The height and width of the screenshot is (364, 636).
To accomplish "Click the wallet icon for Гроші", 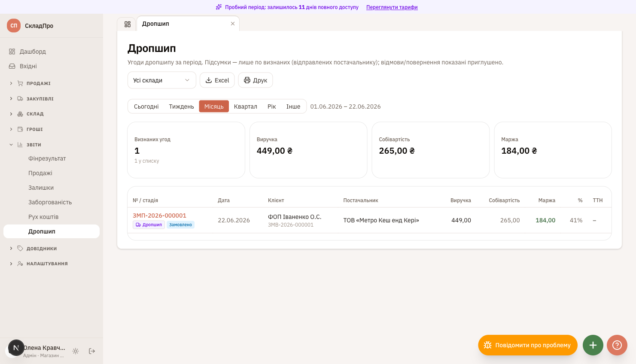I will pyautogui.click(x=20, y=129).
